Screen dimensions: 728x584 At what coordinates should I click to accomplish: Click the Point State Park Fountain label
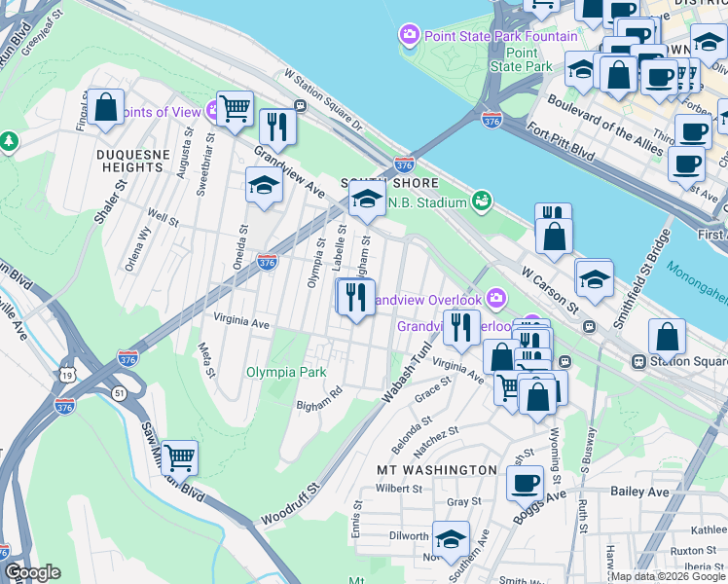501,36
